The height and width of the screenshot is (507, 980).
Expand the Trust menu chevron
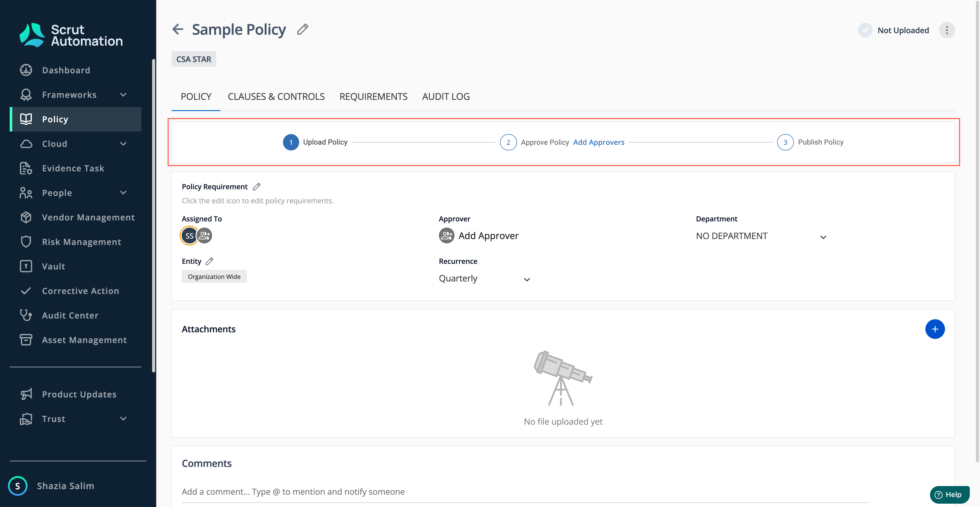[x=123, y=419]
